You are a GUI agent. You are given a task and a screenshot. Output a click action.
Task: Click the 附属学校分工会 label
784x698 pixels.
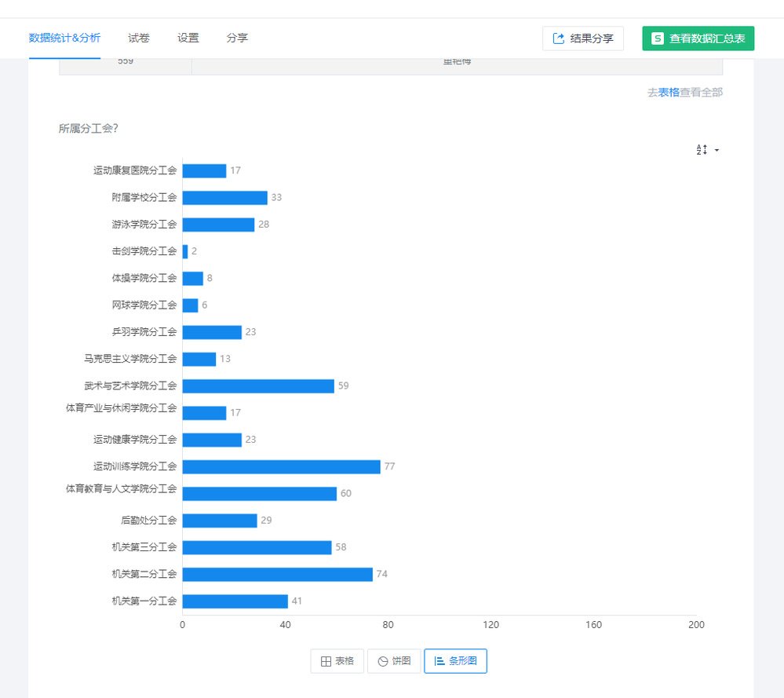click(144, 198)
